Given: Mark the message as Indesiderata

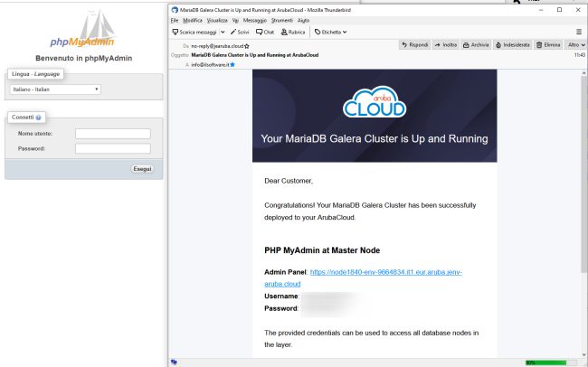Looking at the screenshot, I should [x=513, y=45].
